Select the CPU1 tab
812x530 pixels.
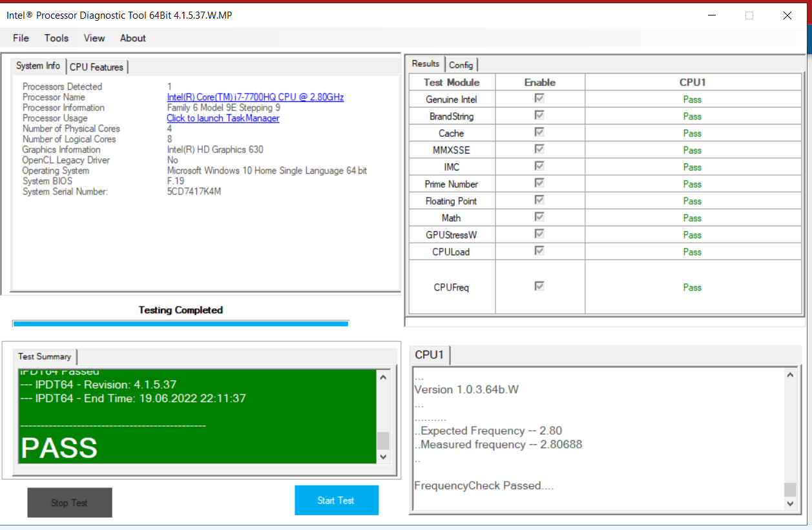pyautogui.click(x=430, y=355)
